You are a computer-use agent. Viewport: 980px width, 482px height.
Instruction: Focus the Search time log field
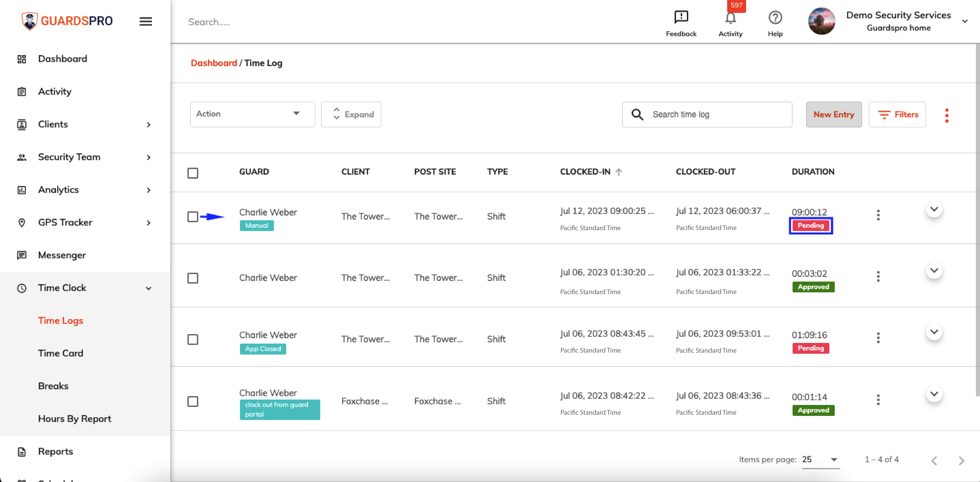[707, 114]
